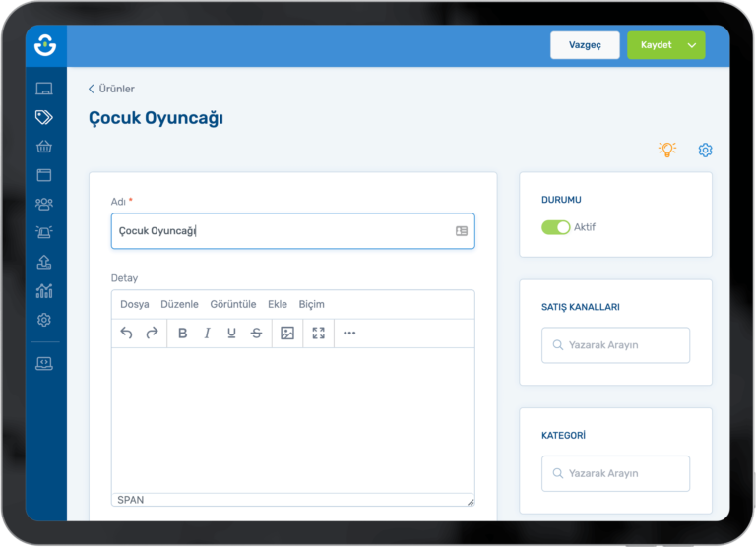Click the undo arrow in the editor

click(126, 334)
